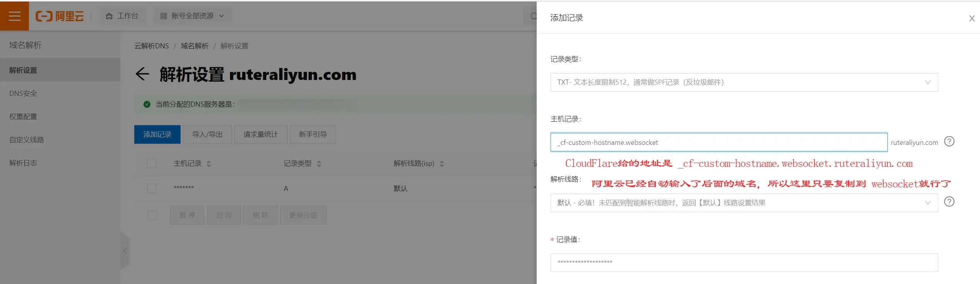Screen dimensions: 980x284
Task: Collapse the sidebar with the chevron handle
Action: (125, 251)
